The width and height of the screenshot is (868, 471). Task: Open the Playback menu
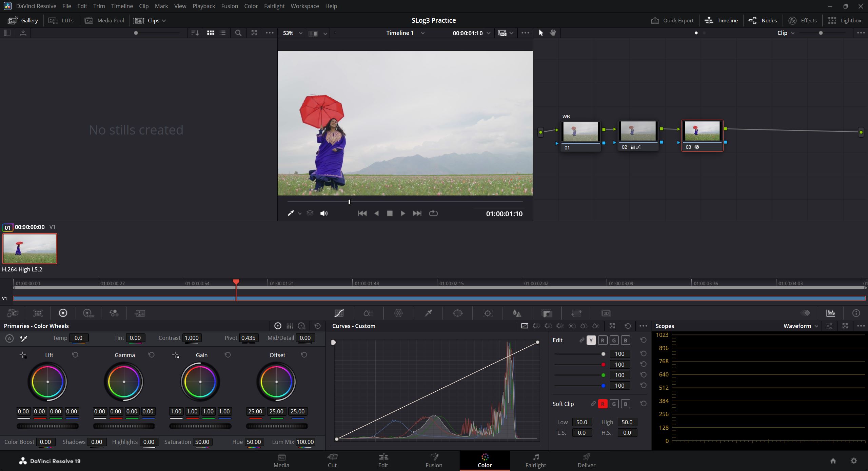[204, 6]
